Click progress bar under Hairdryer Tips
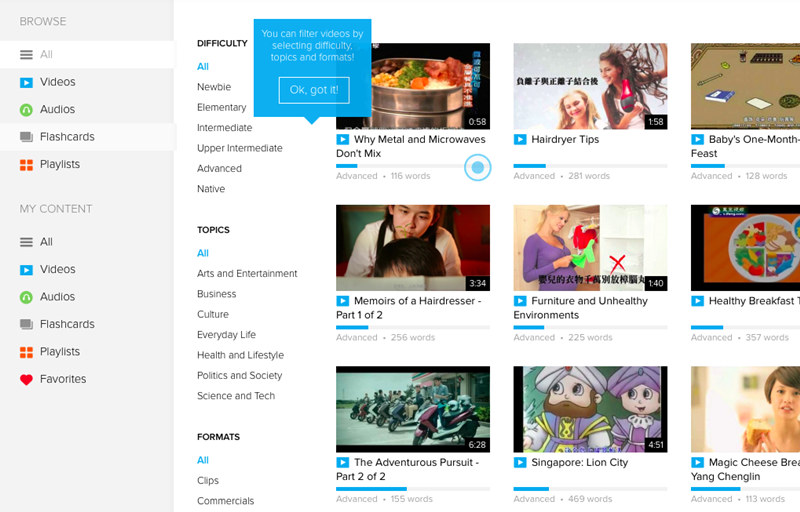800x512 pixels. pos(590,165)
